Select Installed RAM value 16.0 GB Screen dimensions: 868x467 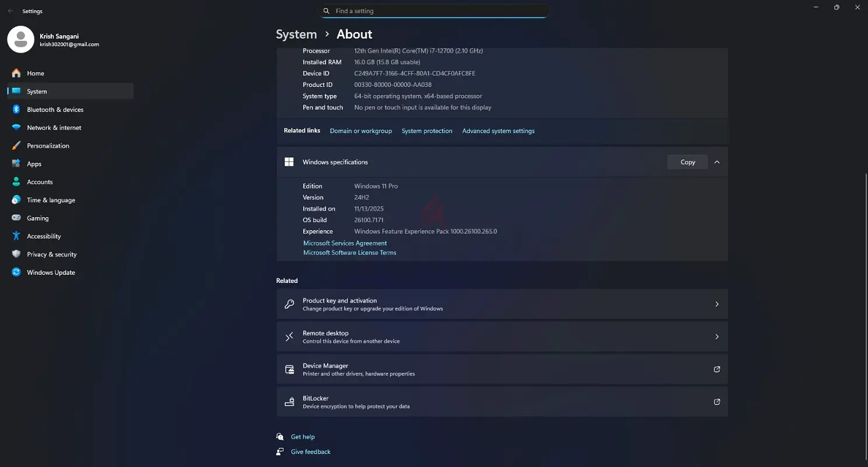click(387, 62)
